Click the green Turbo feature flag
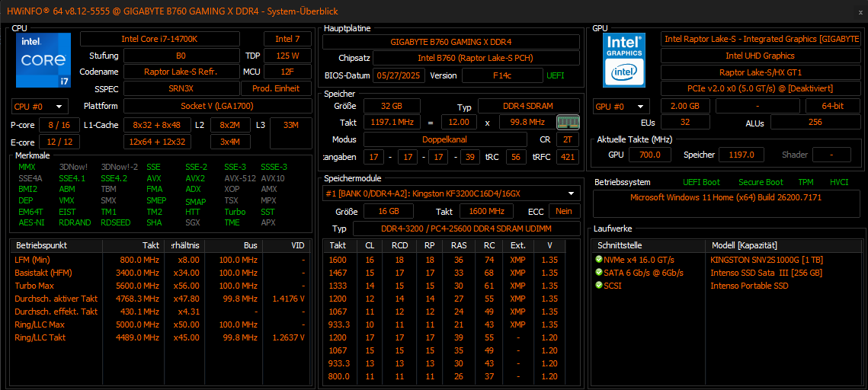The height and width of the screenshot is (390, 868). [235, 211]
